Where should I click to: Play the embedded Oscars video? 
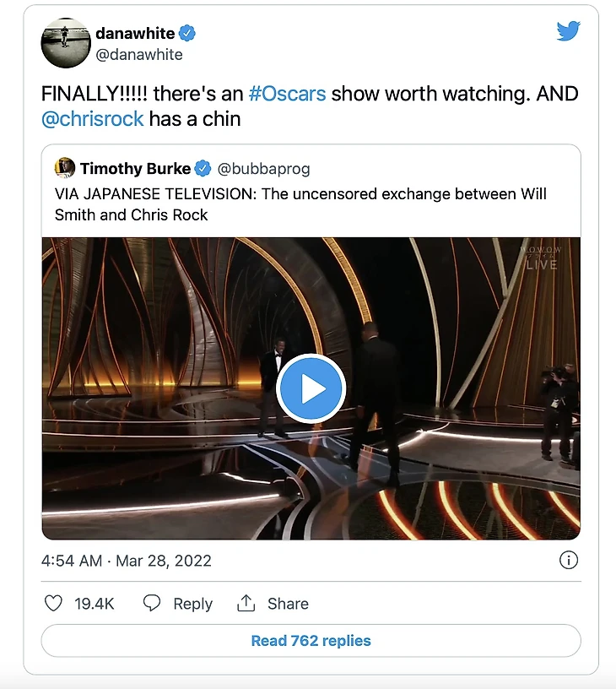(311, 388)
